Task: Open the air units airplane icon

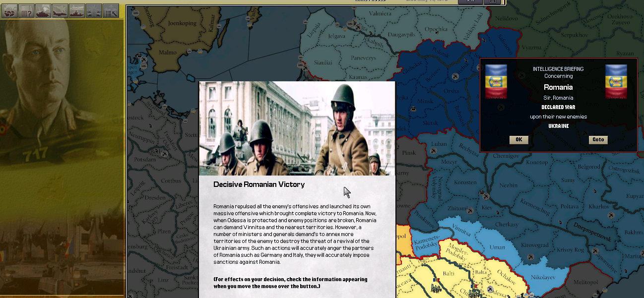Action: click(x=60, y=10)
